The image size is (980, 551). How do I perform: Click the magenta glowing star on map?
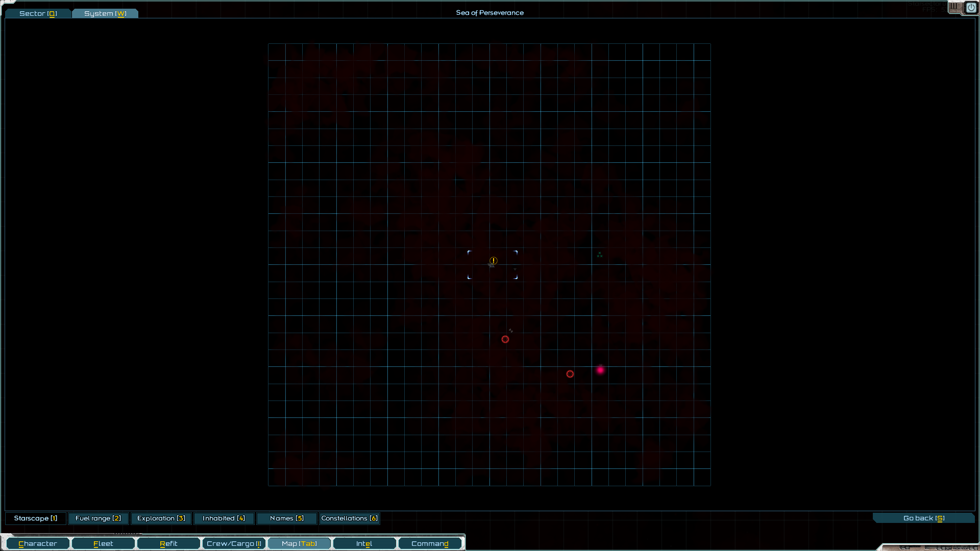click(x=600, y=370)
